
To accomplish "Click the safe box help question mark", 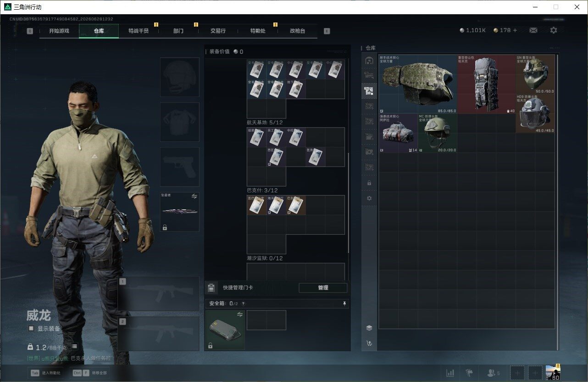I will (243, 303).
